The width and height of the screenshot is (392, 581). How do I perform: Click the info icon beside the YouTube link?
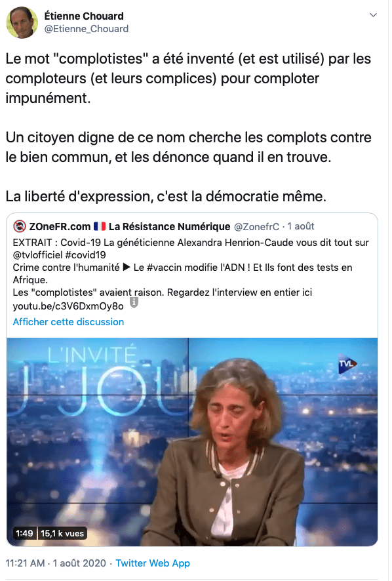[x=134, y=303]
